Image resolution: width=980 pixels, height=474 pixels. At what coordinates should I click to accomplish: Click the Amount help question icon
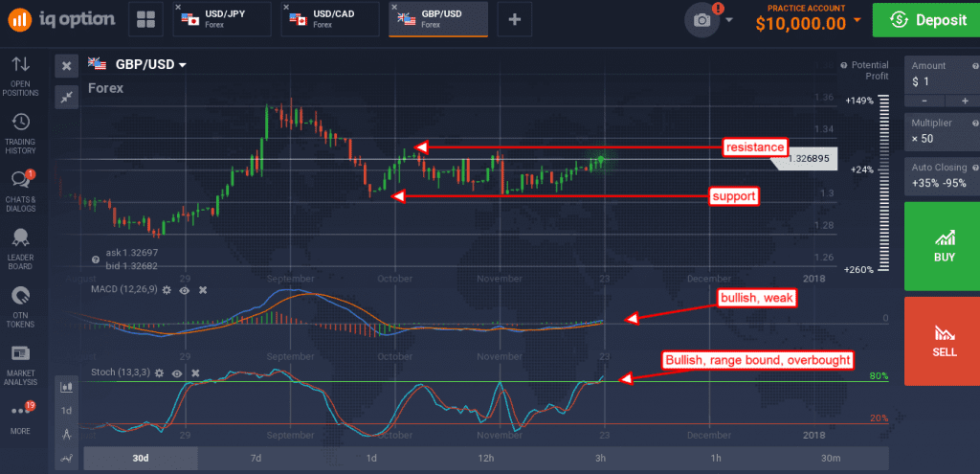pos(975,66)
